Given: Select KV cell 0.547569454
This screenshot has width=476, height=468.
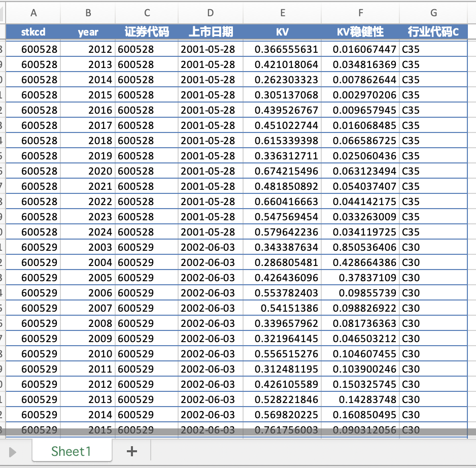Looking at the screenshot, I should (282, 217).
